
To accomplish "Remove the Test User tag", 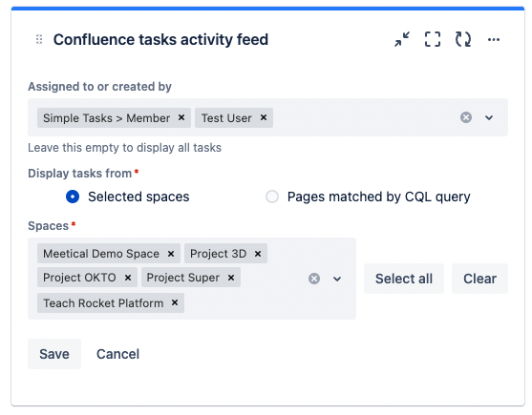I will pos(264,117).
